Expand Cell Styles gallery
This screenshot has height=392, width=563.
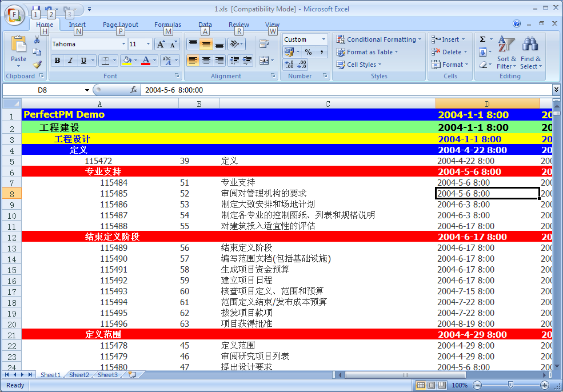359,65
